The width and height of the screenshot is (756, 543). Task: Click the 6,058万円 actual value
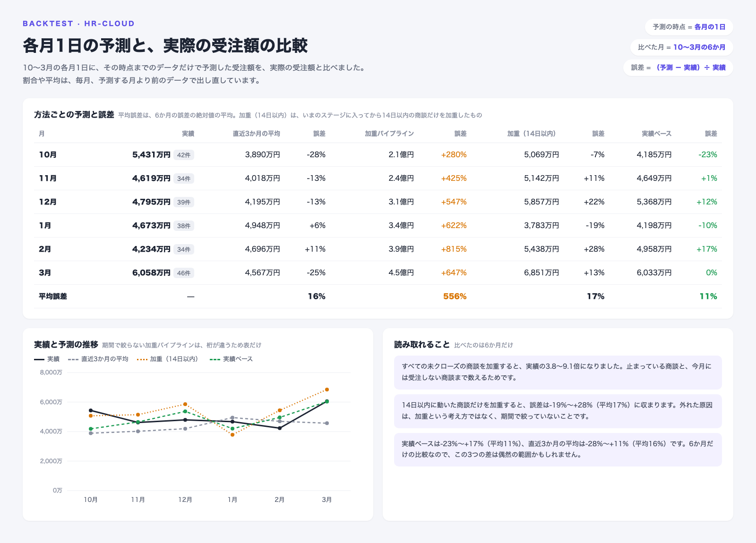coord(151,273)
